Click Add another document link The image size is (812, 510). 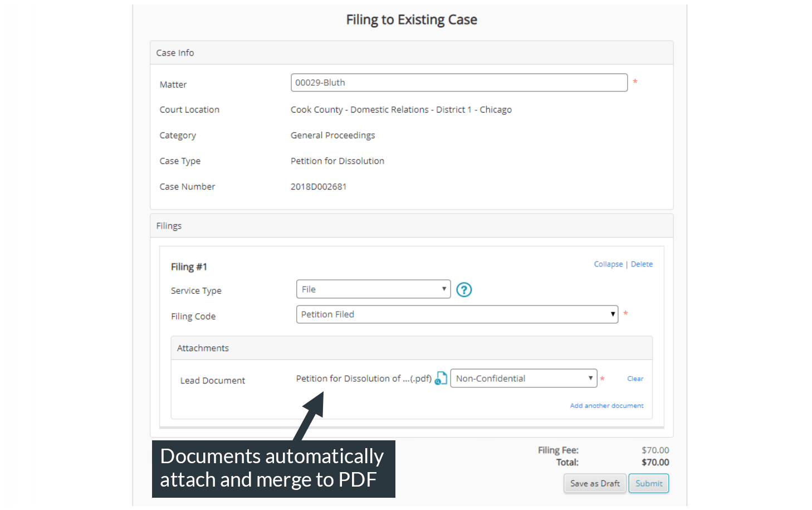606,406
